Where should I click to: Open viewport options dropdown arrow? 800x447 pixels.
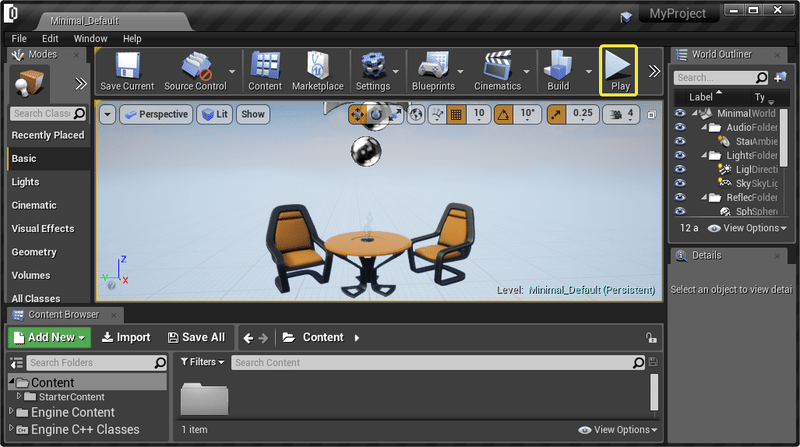pyautogui.click(x=107, y=114)
